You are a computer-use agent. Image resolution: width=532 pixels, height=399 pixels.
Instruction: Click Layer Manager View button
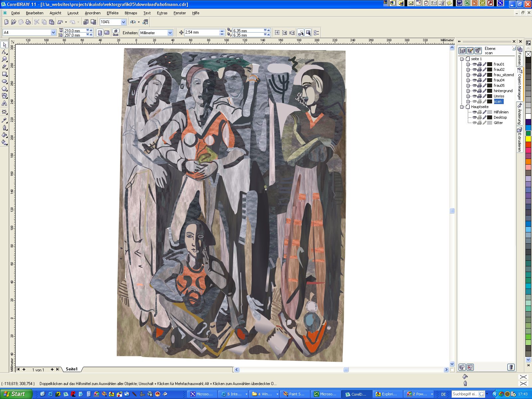[478, 51]
